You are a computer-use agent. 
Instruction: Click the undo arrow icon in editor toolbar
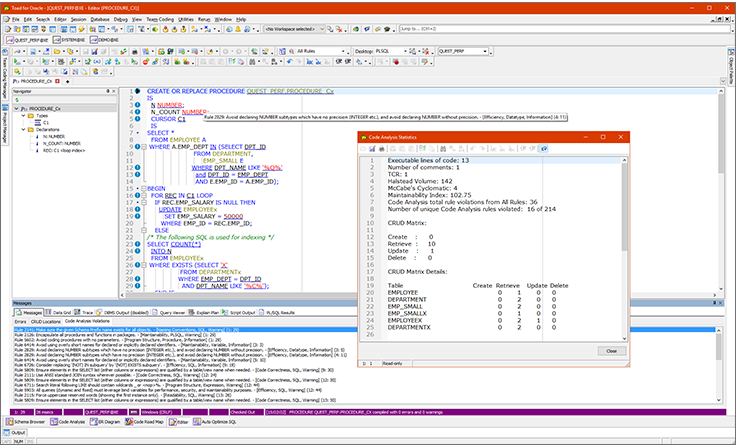[x=290, y=62]
